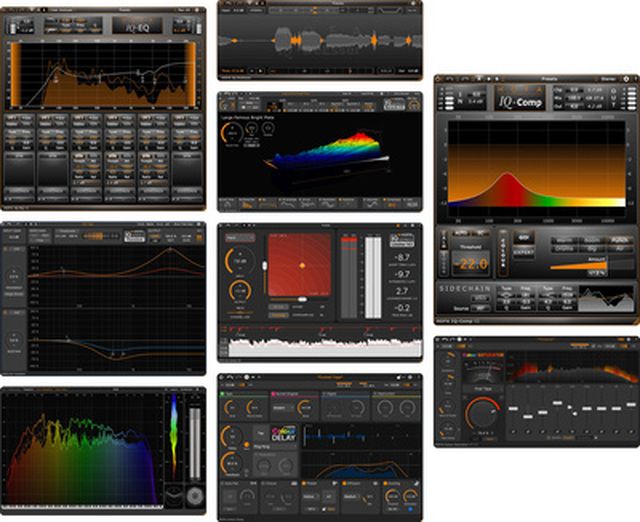Click the vertical slider handle beside the XY pad

coord(264,266)
